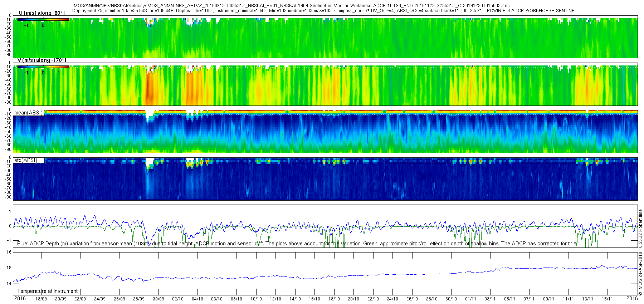
Task: Click the 14/10 date tick label
Action: pos(295,299)
